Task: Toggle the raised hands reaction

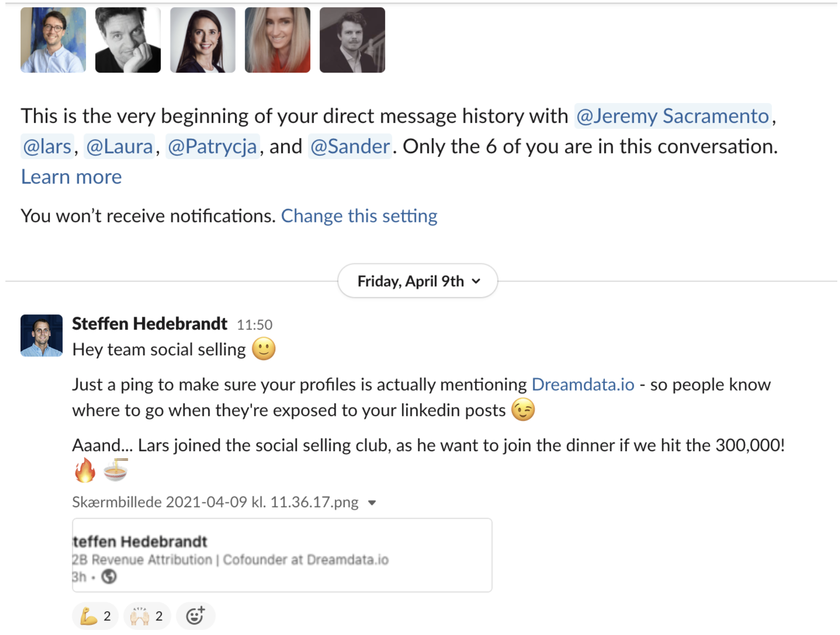Action: (x=147, y=616)
